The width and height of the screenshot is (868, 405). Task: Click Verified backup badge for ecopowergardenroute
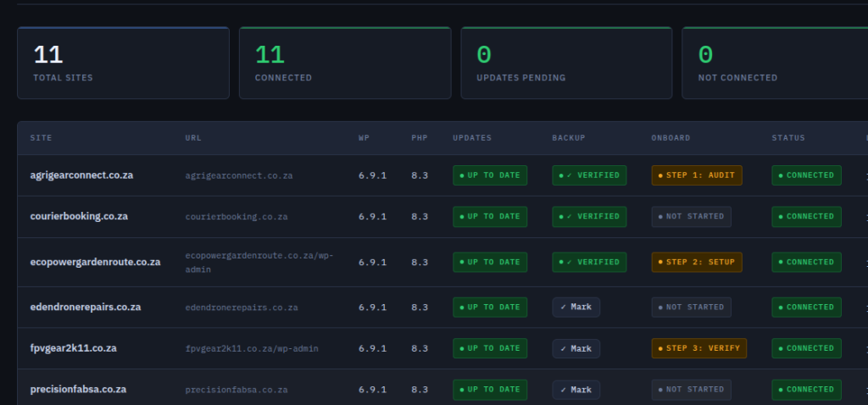(x=589, y=263)
